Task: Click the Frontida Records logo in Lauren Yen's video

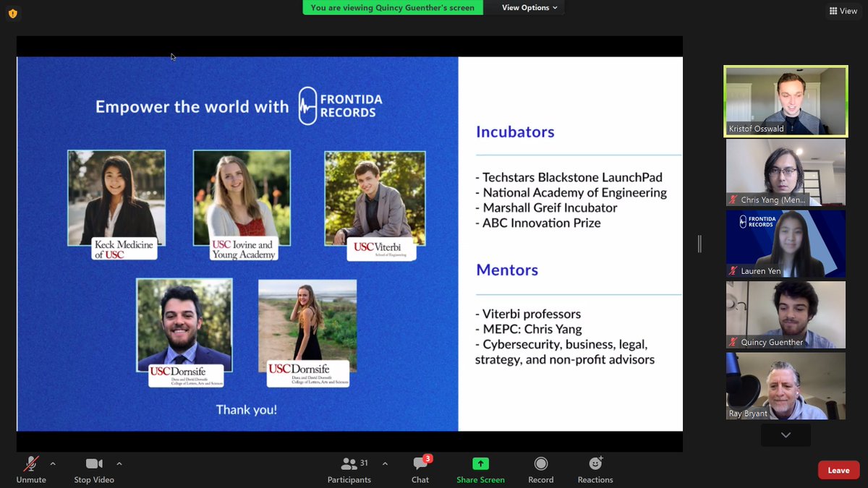Action: click(756, 221)
